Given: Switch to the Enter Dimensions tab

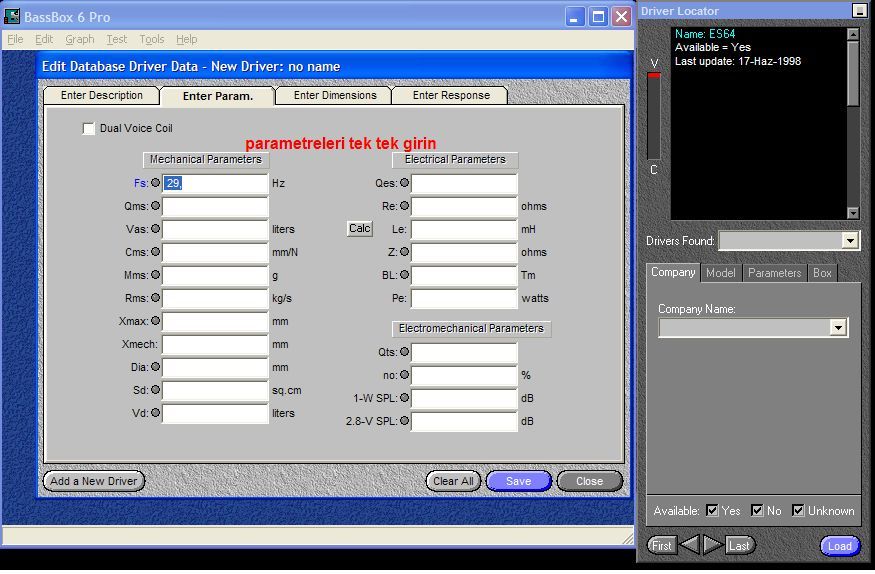Looking at the screenshot, I should tap(335, 96).
